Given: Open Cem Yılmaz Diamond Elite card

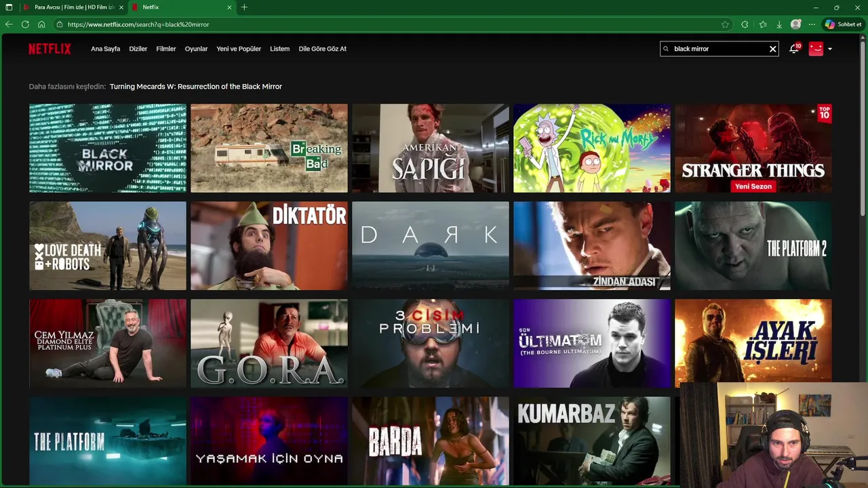Looking at the screenshot, I should [x=108, y=344].
